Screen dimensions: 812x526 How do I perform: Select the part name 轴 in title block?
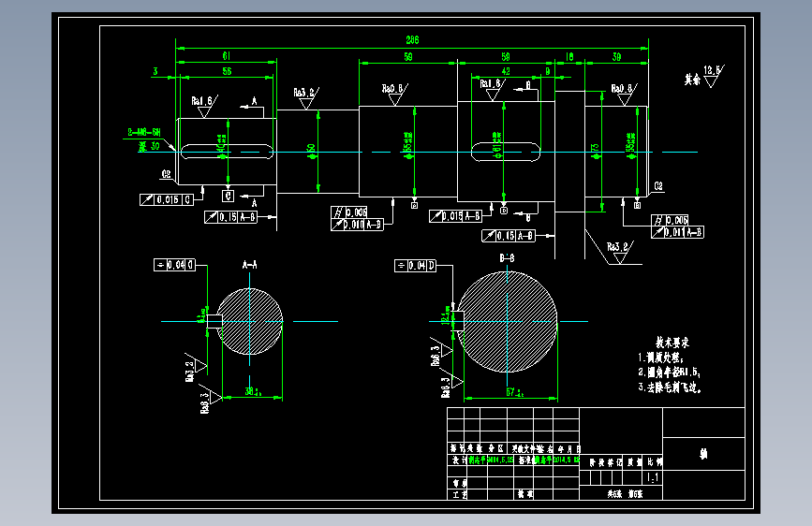coord(703,454)
